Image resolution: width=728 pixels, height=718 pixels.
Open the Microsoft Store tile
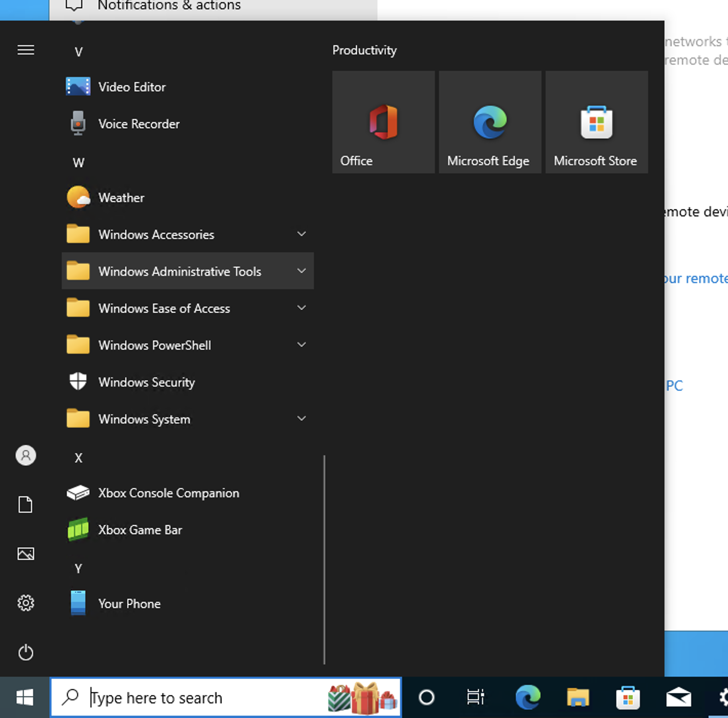597,122
